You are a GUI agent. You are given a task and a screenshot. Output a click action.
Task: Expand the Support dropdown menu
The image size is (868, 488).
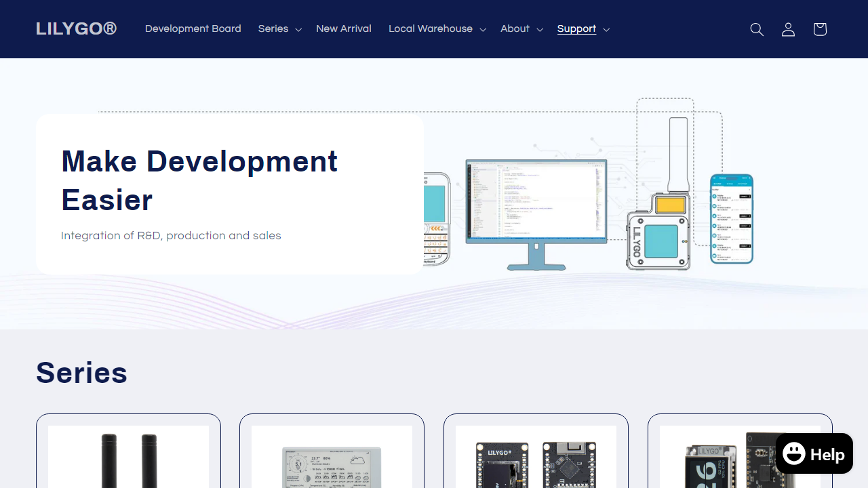[583, 28]
